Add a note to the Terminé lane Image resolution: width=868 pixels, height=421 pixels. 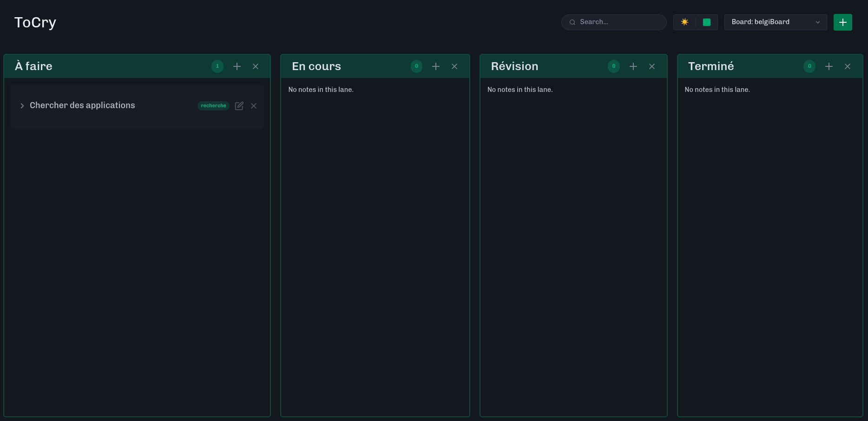(x=829, y=66)
